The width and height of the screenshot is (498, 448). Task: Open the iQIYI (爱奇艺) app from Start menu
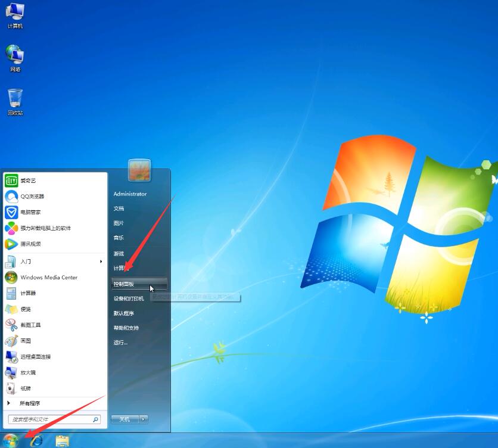point(55,181)
